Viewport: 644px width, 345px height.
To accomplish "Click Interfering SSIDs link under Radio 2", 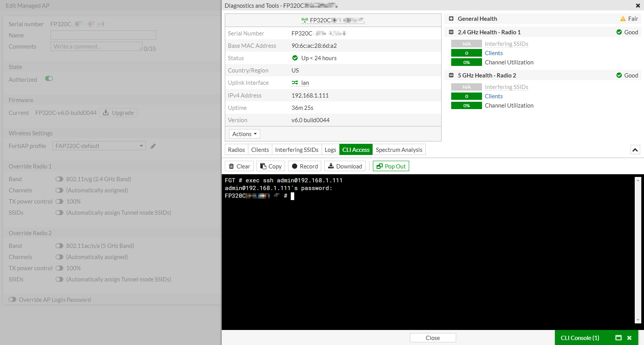I will coord(506,87).
